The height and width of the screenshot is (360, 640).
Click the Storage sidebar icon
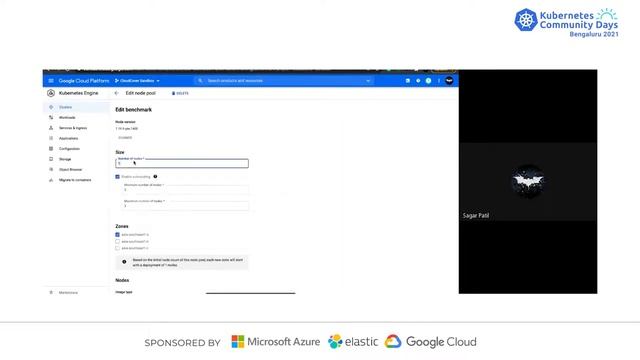click(51, 159)
